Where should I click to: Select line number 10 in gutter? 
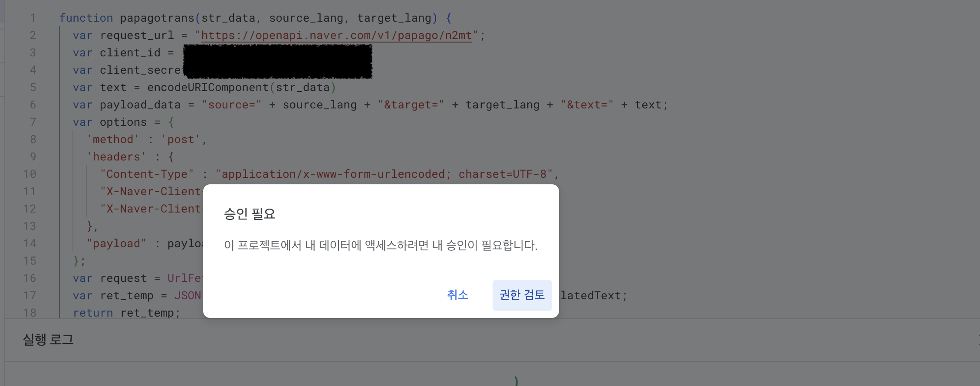click(30, 174)
